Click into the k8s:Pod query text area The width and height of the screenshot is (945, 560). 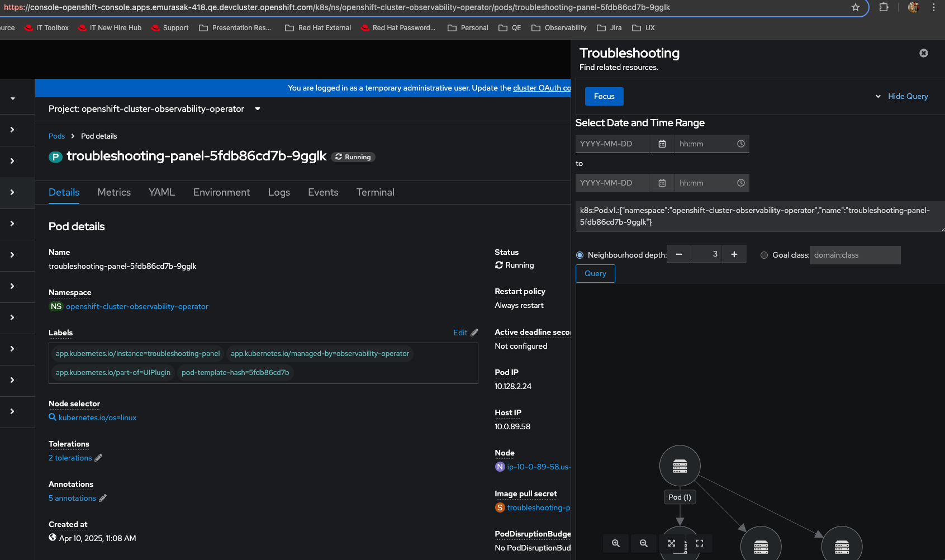coord(760,216)
